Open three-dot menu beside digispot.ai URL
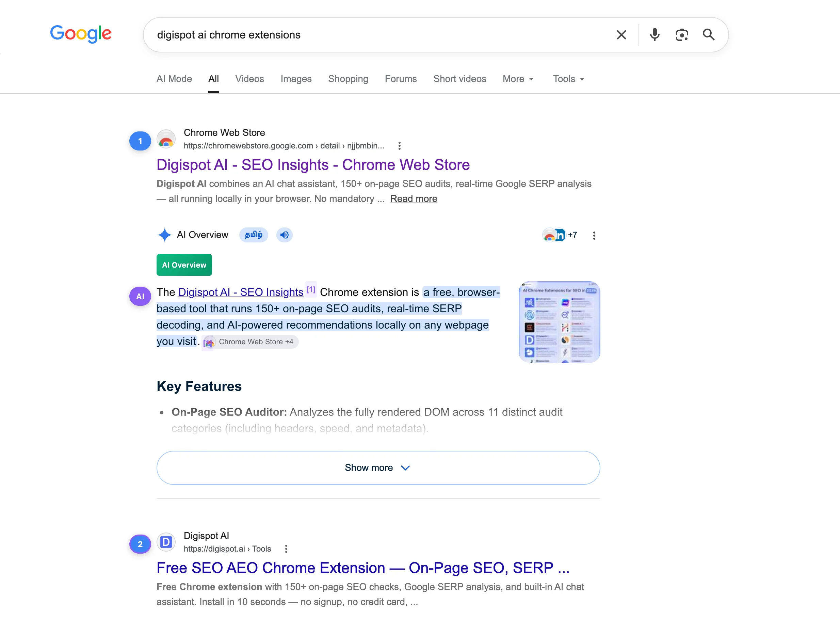The height and width of the screenshot is (619, 840). coord(286,549)
